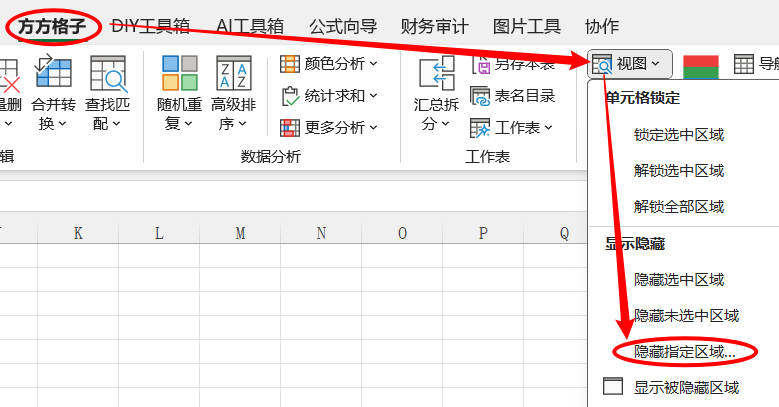This screenshot has height=407, width=779.
Task: Open the AI工具箱 tab
Action: point(248,27)
